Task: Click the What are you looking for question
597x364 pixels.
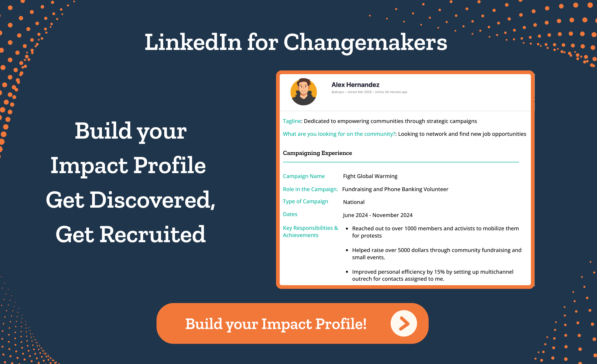Action: coord(339,134)
